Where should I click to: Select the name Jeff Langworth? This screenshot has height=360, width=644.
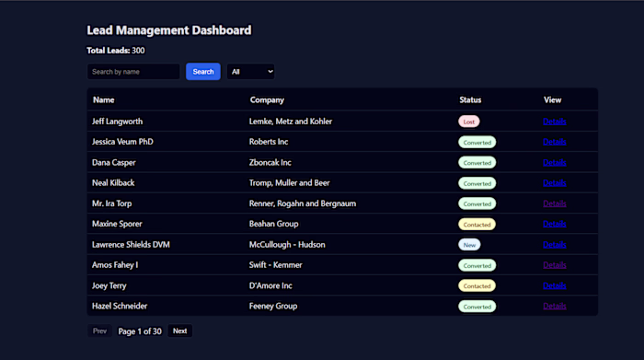(x=118, y=122)
